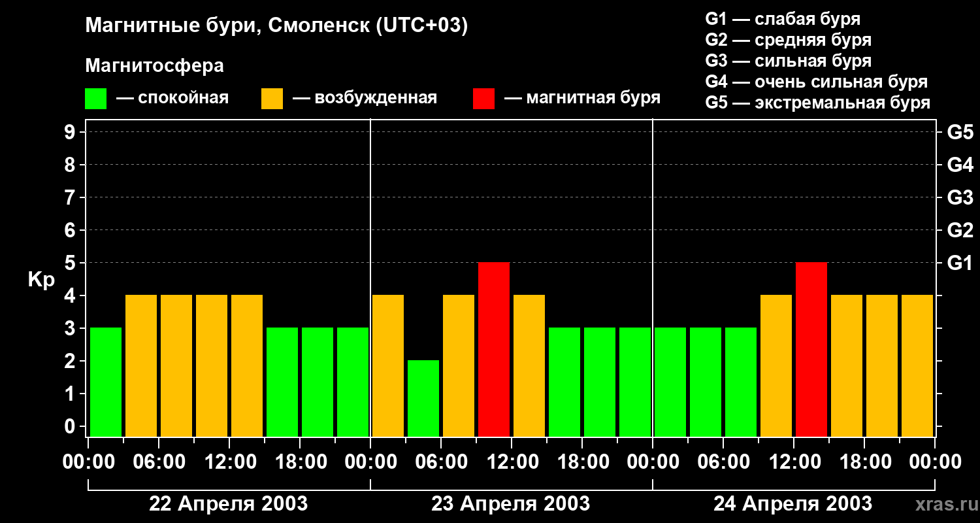Click the 12:00 time label under 22 April

click(229, 462)
